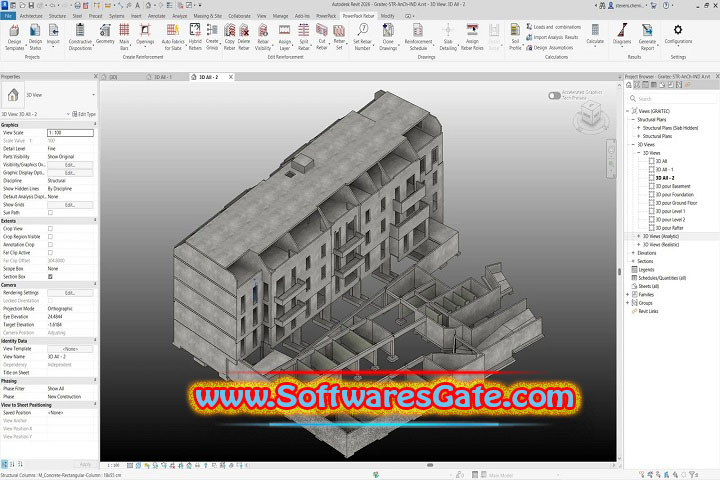The image size is (720, 480).
Task: Select the Cut Rebar tool
Action: pos(322,37)
